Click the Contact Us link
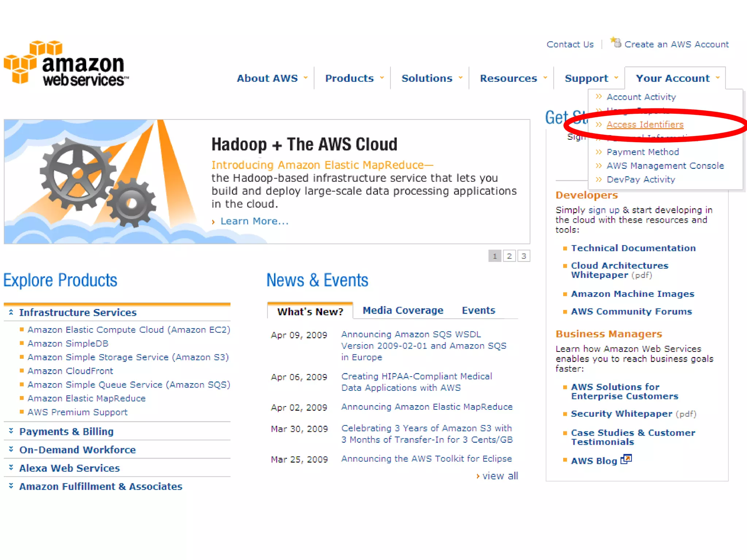747x560 pixels. pos(570,44)
